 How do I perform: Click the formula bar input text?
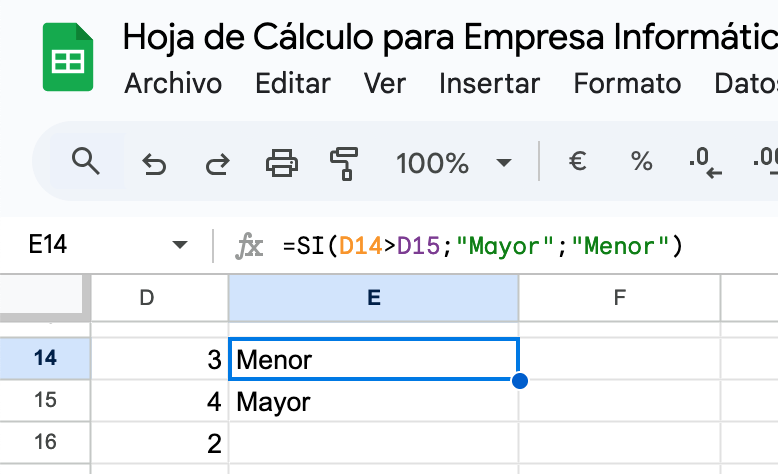pyautogui.click(x=482, y=245)
